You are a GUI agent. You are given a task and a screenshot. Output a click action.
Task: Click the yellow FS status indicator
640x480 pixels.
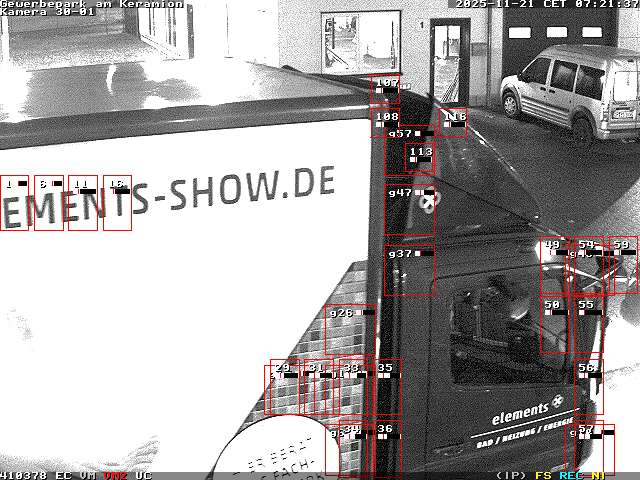[x=543, y=475]
